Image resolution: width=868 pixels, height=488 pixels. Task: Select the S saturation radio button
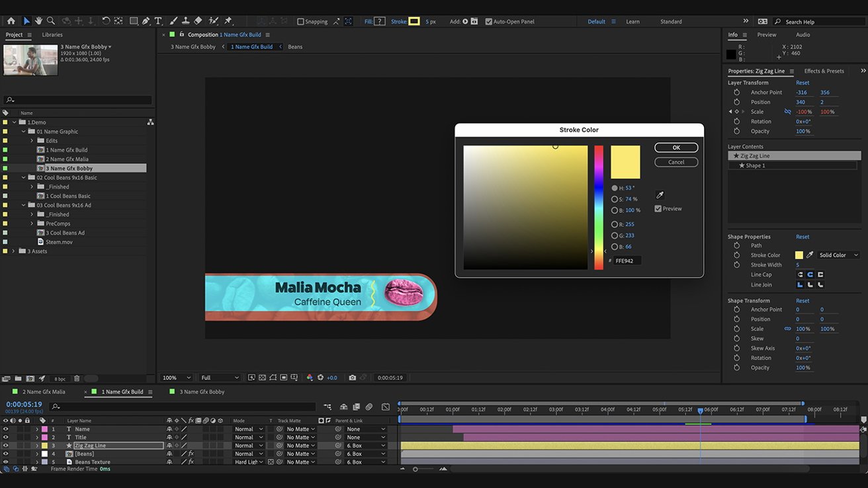[x=615, y=199]
